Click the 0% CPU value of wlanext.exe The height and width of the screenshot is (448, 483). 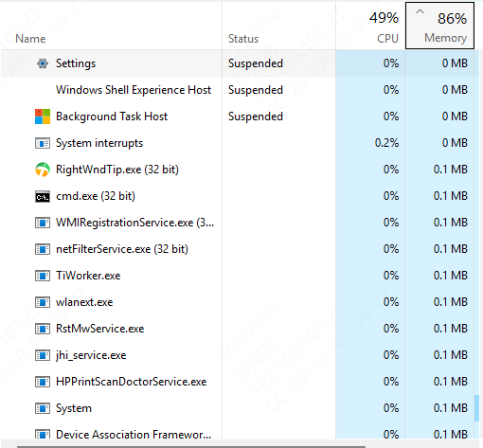[391, 302]
